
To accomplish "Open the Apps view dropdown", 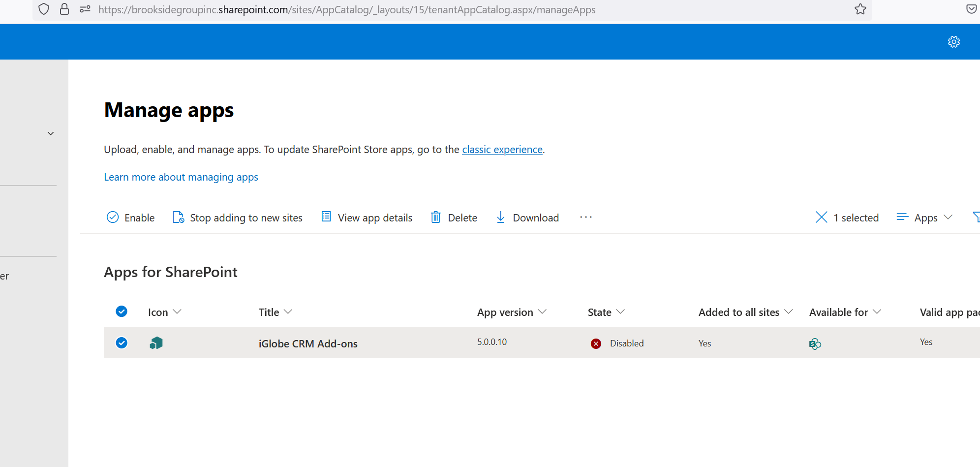I will point(924,217).
